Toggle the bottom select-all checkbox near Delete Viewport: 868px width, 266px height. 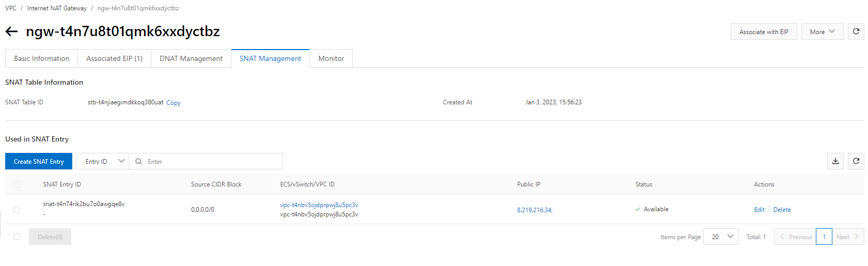coord(17,237)
